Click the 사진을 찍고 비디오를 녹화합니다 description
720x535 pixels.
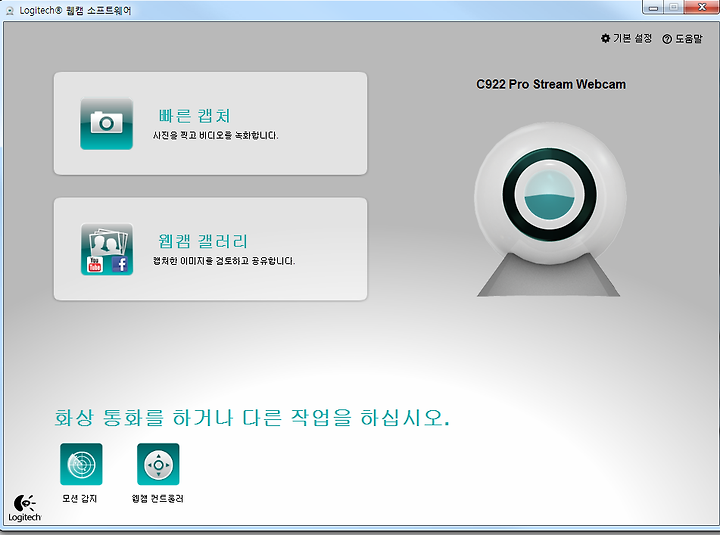(215, 135)
